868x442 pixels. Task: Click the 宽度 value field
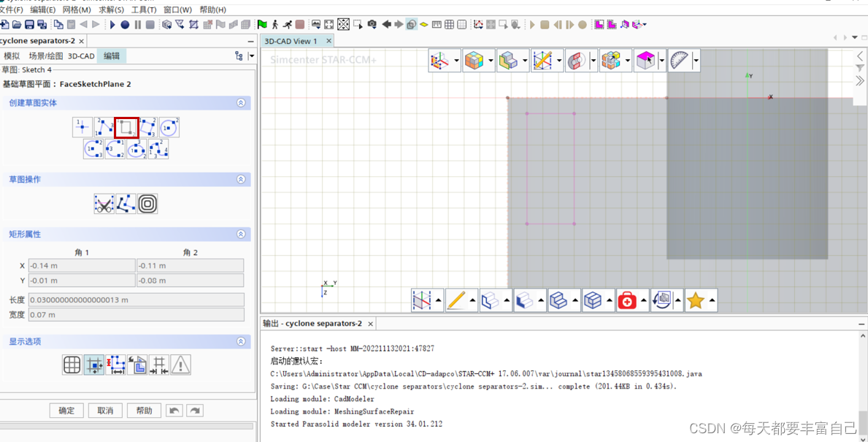click(x=137, y=315)
